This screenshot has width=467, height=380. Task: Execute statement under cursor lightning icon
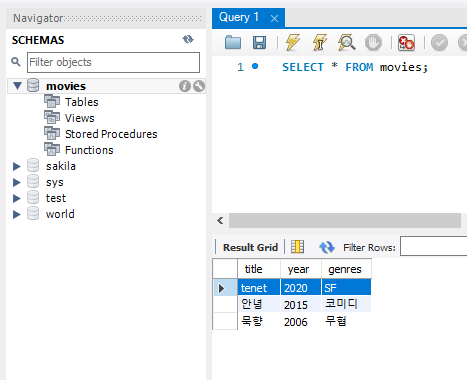pos(320,42)
